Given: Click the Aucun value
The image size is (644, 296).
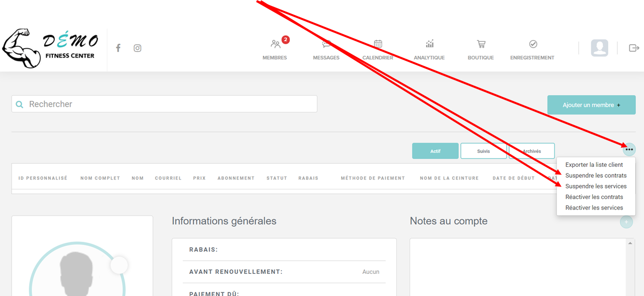Looking at the screenshot, I should (x=371, y=272).
